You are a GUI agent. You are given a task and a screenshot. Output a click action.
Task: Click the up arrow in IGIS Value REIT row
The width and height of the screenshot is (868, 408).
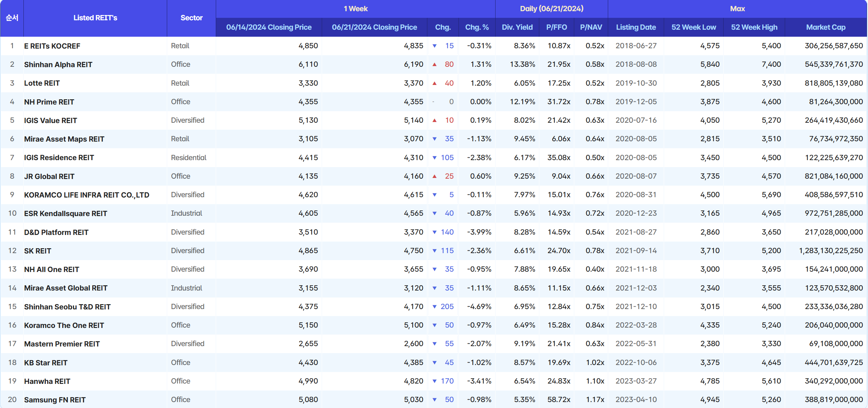434,120
